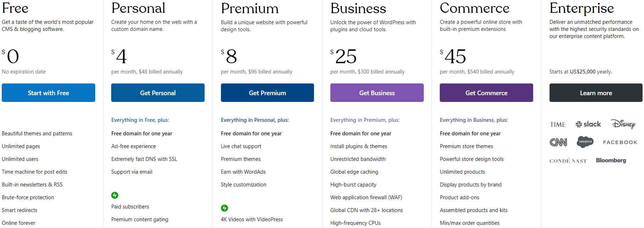Screen dimensions: 644x228
Task: Click the Salesforce cloud logo
Action: [x=585, y=142]
